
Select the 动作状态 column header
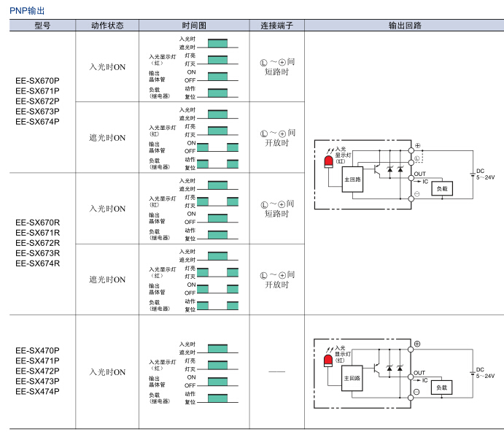107,26
